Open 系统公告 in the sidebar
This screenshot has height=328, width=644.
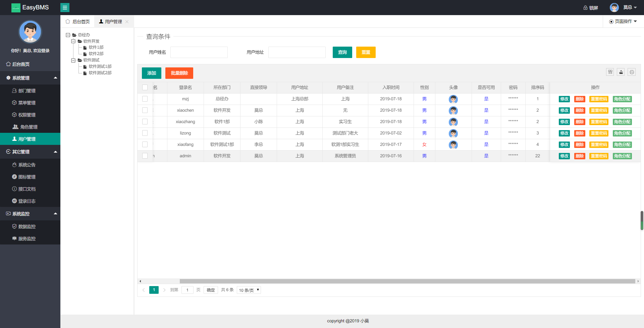pos(30,165)
